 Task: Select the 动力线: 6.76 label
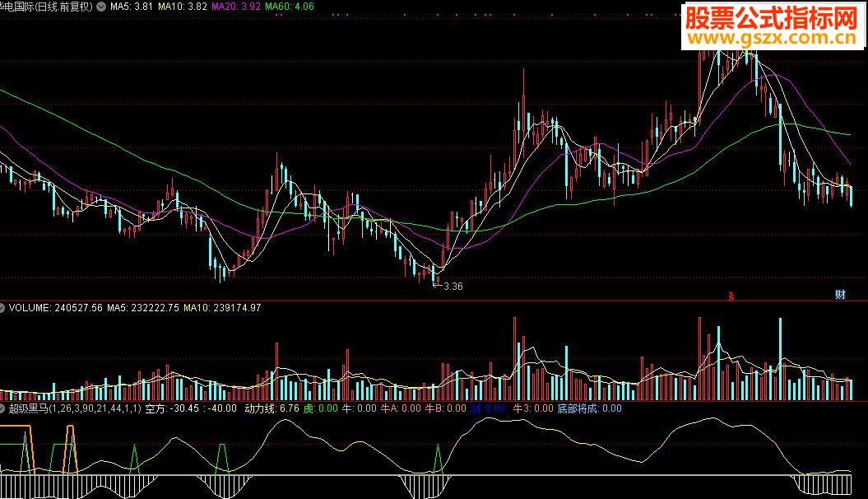272,408
